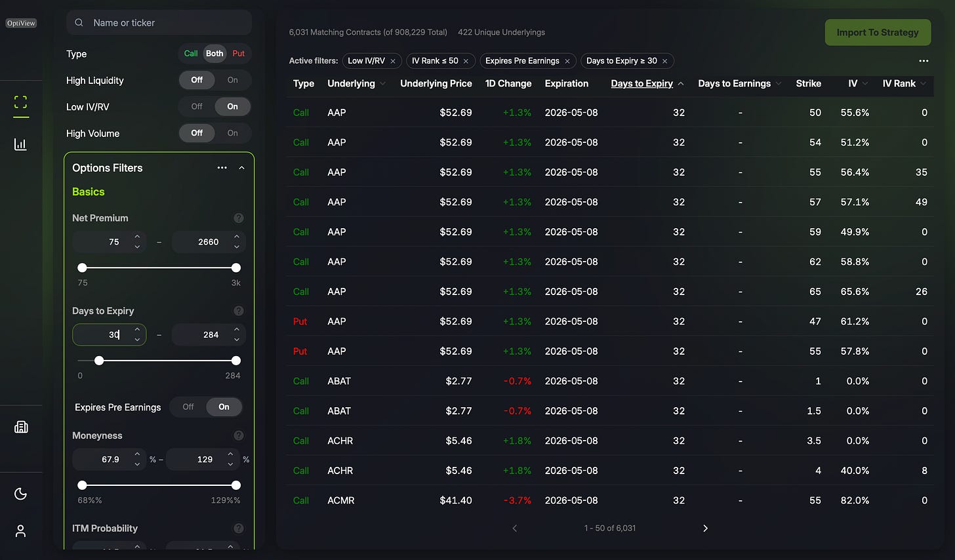Image resolution: width=955 pixels, height=560 pixels.
Task: Click the Basics section heading
Action: [x=89, y=192]
